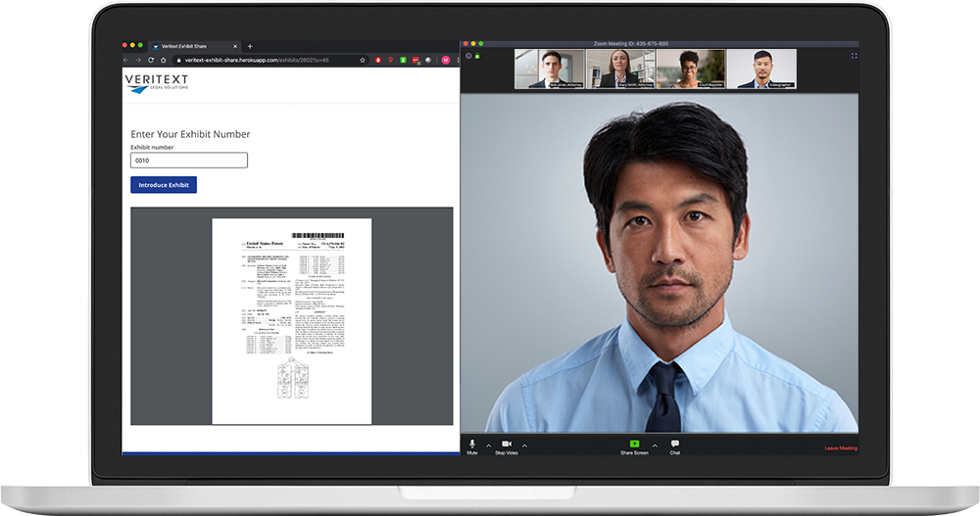The height and width of the screenshot is (516, 980).
Task: Select the Court Reporter video thumbnail
Action: coord(690,69)
